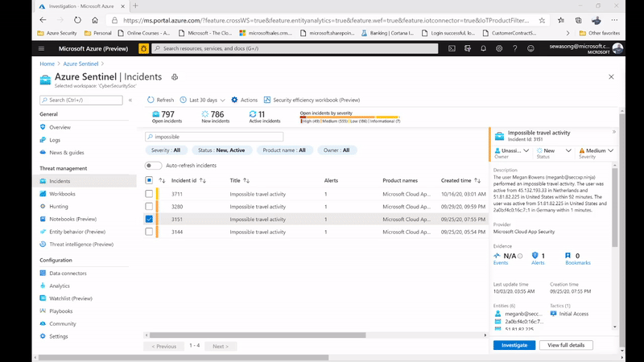Viewport: 644px width, 362px height.
Task: Click the Investigate button
Action: [x=514, y=345]
